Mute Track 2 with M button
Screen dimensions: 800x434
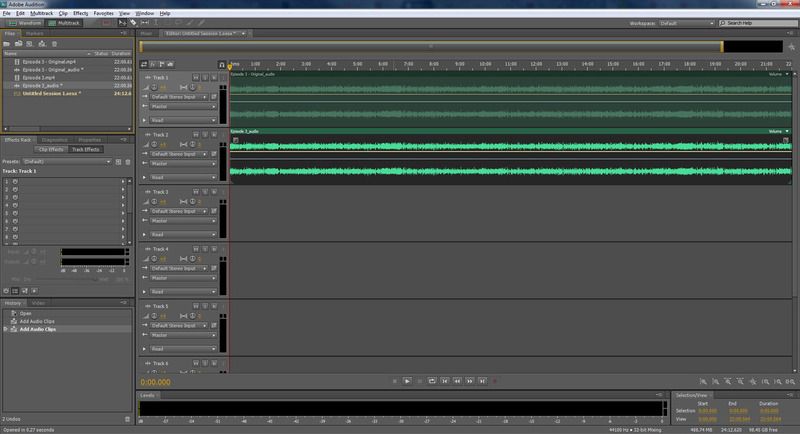pos(196,135)
